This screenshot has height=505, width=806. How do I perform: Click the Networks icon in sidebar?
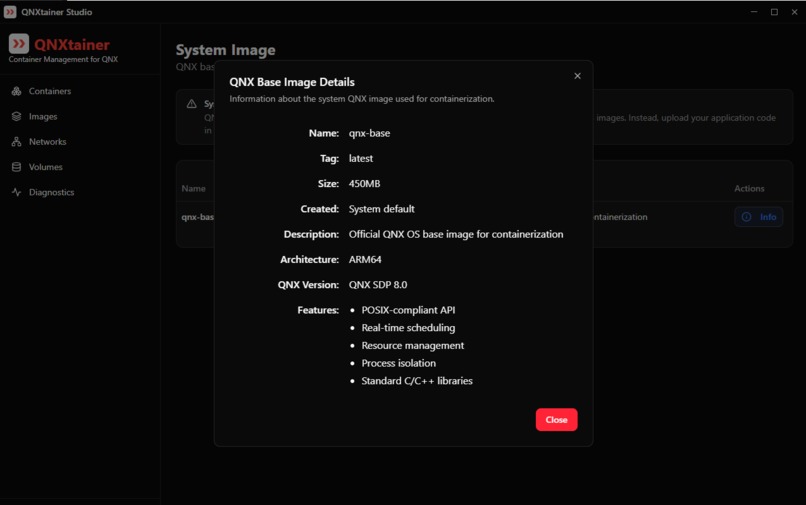[16, 141]
